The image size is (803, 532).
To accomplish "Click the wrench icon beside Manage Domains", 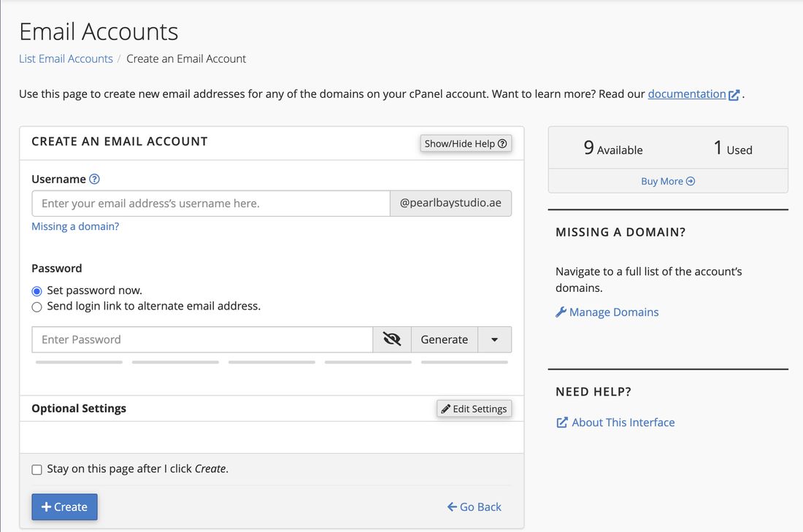I will point(561,312).
